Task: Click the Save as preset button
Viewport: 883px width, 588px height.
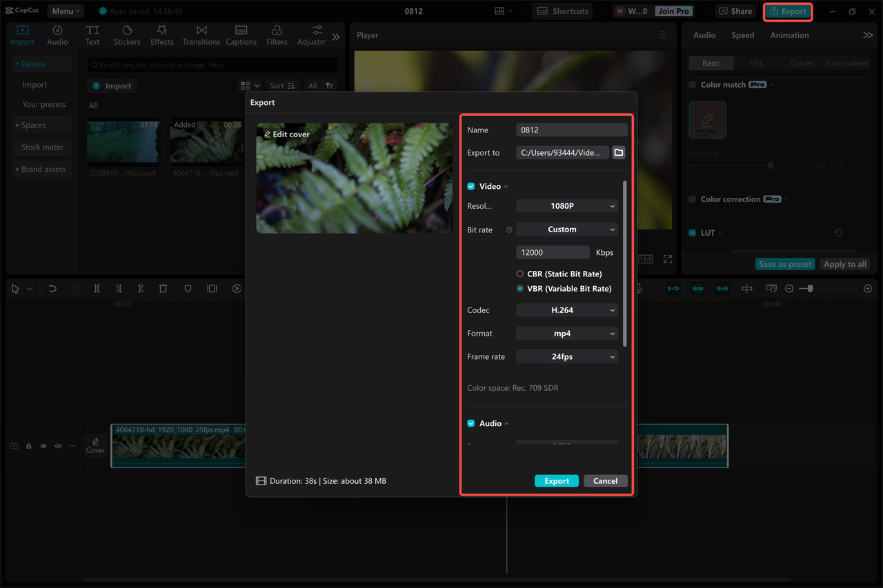Action: point(785,263)
